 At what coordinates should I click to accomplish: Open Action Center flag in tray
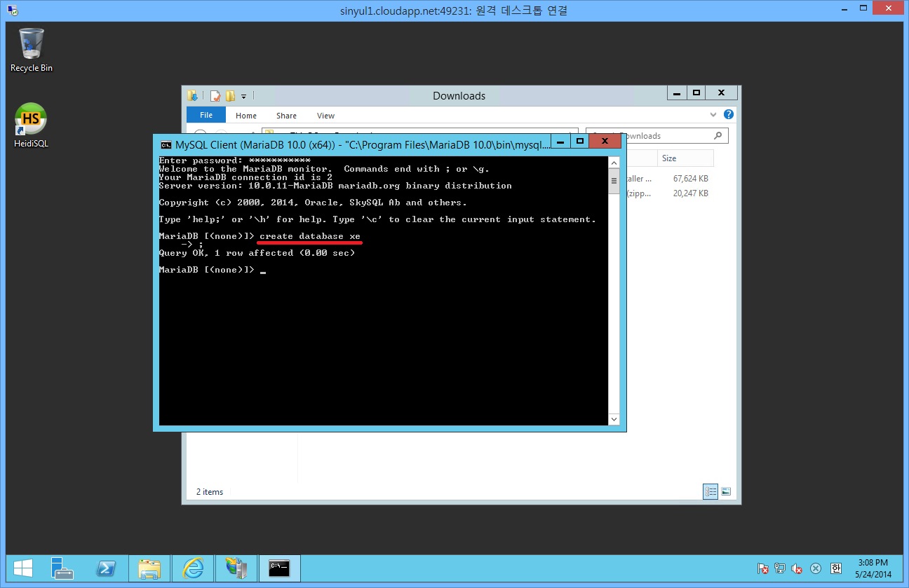click(762, 568)
